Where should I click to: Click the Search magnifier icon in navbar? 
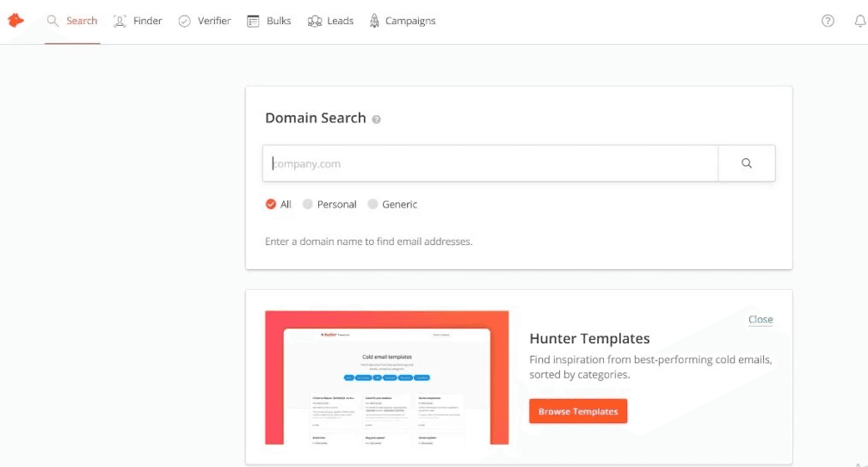click(x=52, y=21)
